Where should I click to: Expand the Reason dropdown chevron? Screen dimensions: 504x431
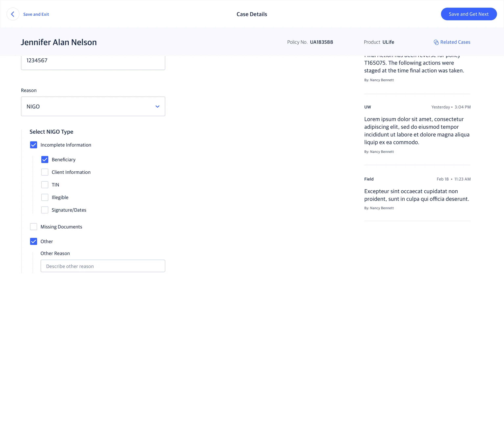(157, 106)
